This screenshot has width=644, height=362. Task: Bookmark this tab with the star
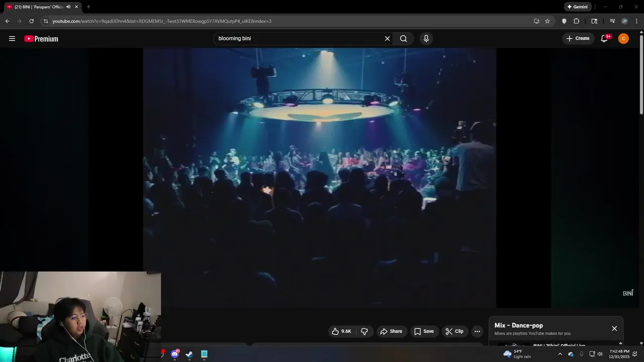[547, 21]
